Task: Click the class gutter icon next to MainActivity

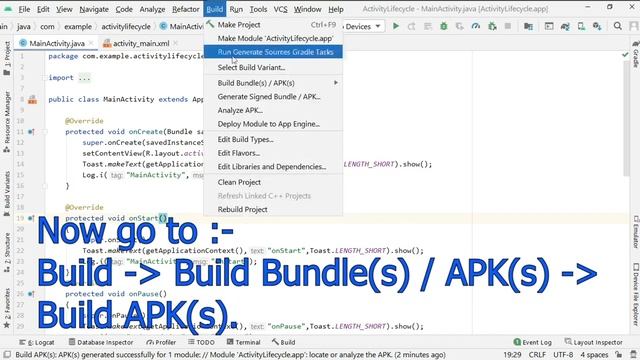Action: (32, 99)
